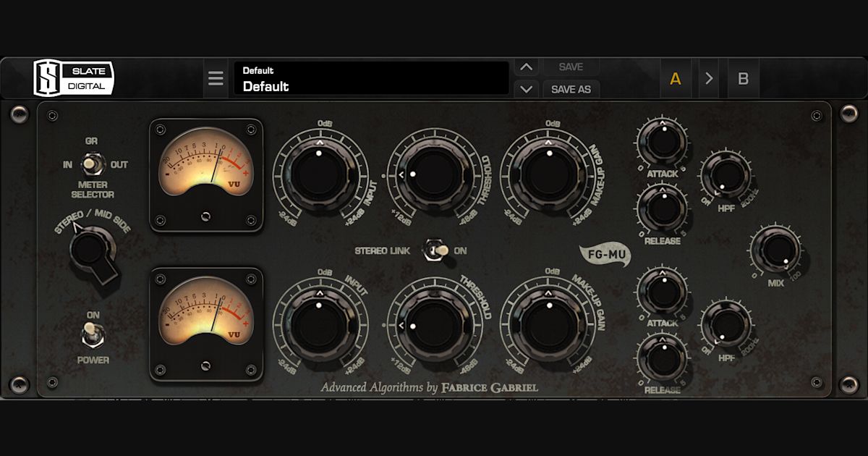This screenshot has width=868, height=456.
Task: Click the FG-MU badge logo
Action: (605, 255)
